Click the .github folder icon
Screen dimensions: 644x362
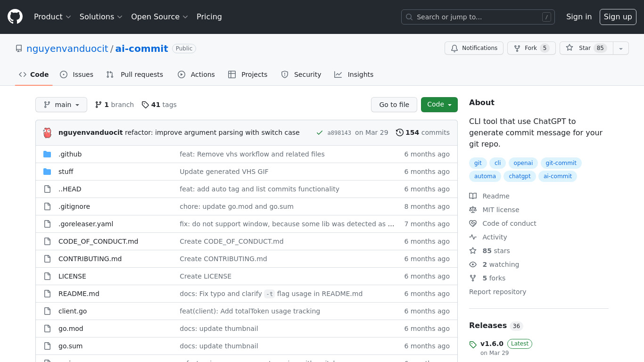click(x=47, y=154)
